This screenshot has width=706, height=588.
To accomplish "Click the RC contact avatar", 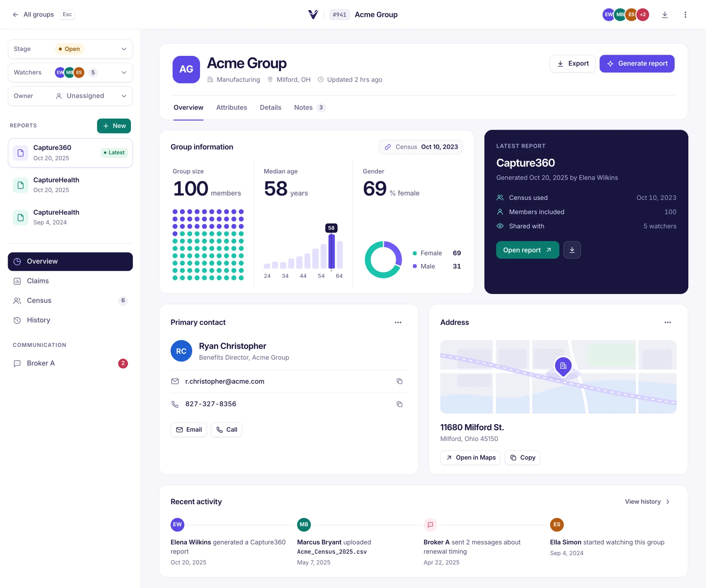I will pyautogui.click(x=181, y=351).
